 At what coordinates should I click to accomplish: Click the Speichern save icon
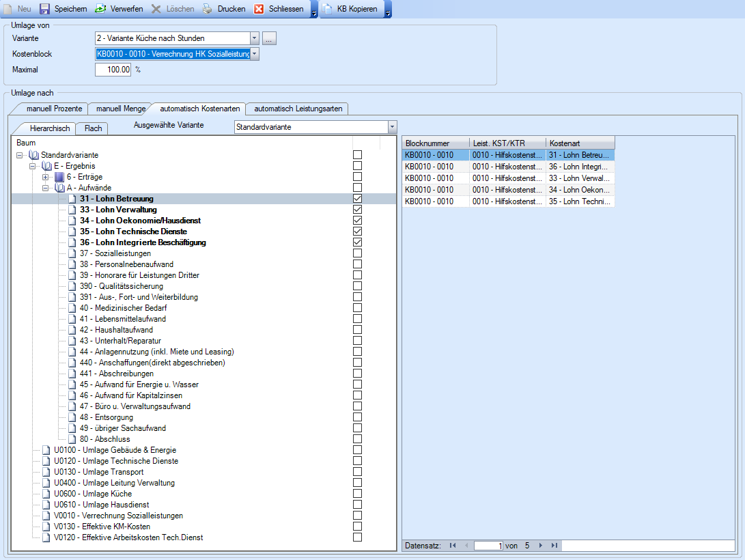45,9
